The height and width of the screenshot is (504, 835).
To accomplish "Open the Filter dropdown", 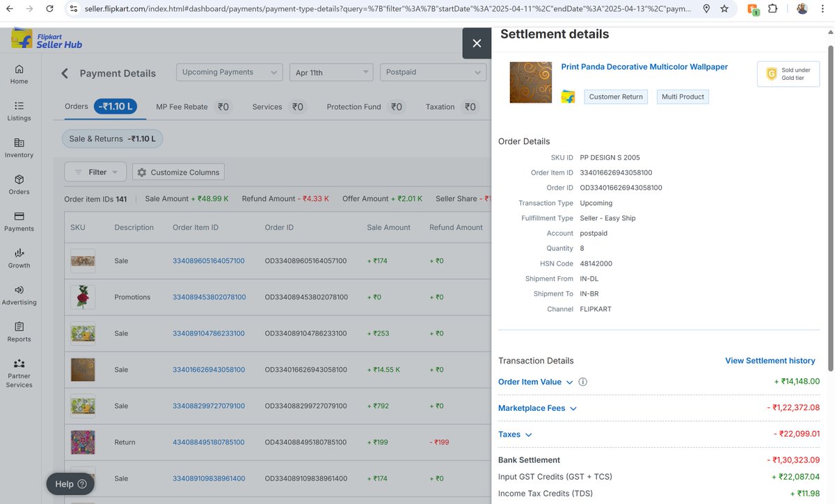I will (95, 172).
